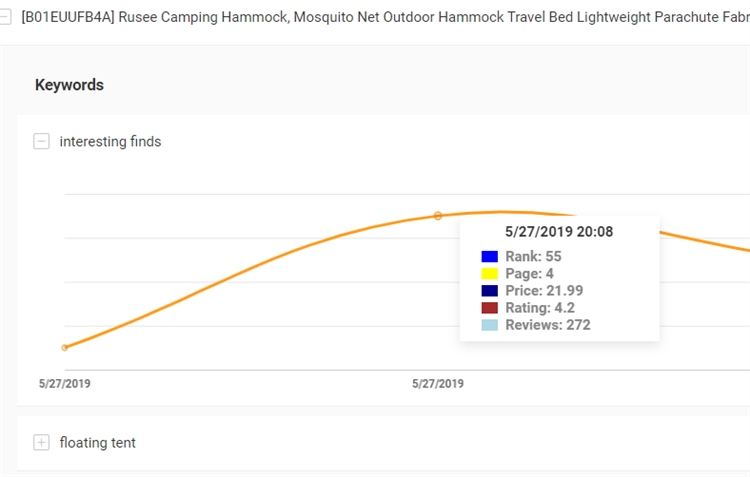Click the "Price: 21.99" tooltip entry

(544, 291)
